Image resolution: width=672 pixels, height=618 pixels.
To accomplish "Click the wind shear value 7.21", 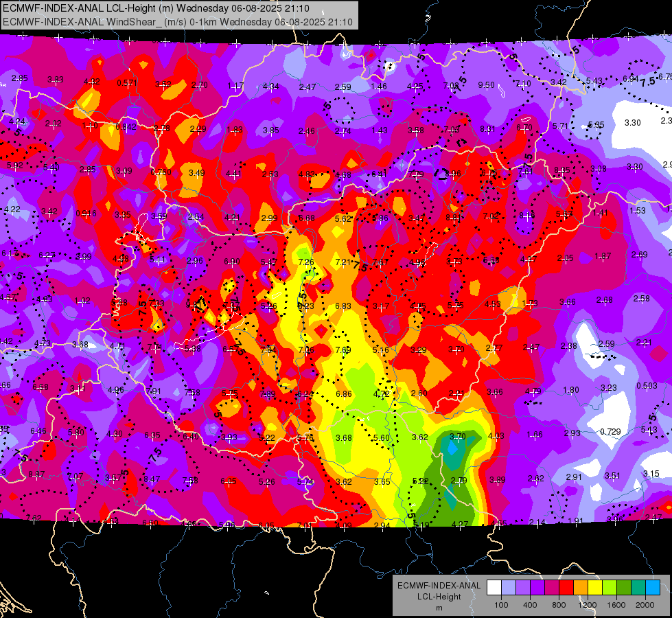I will tap(343, 262).
